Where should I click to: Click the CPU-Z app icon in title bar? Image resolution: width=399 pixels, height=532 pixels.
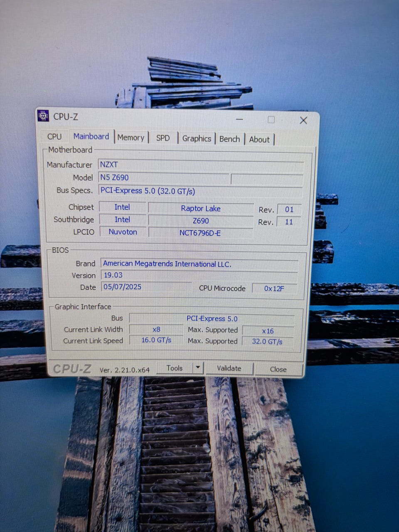tap(43, 116)
